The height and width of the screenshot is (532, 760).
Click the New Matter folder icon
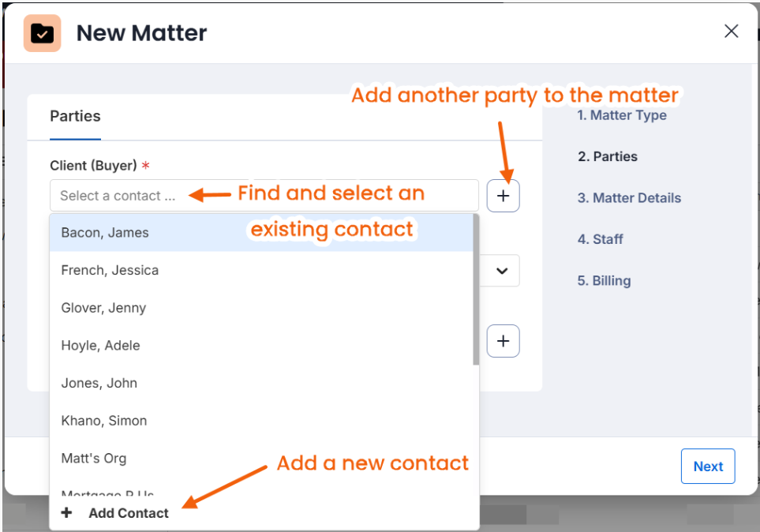tap(42, 33)
